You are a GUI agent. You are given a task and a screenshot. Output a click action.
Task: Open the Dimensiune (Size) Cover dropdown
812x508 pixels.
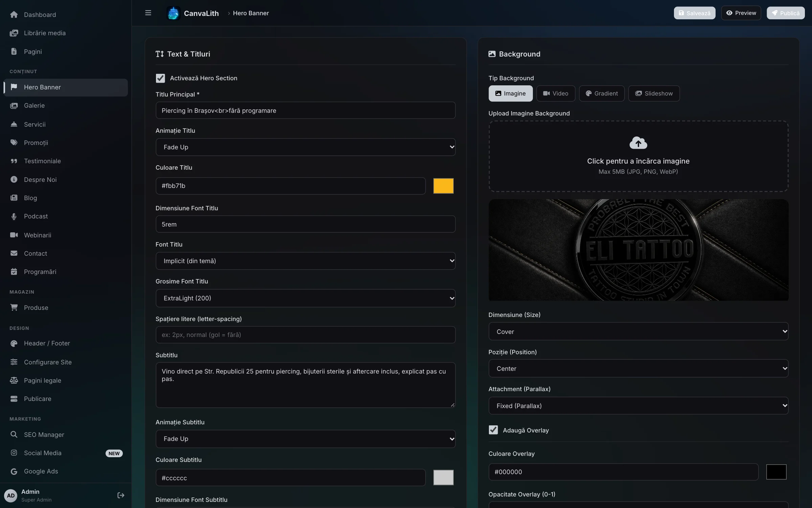(x=638, y=332)
